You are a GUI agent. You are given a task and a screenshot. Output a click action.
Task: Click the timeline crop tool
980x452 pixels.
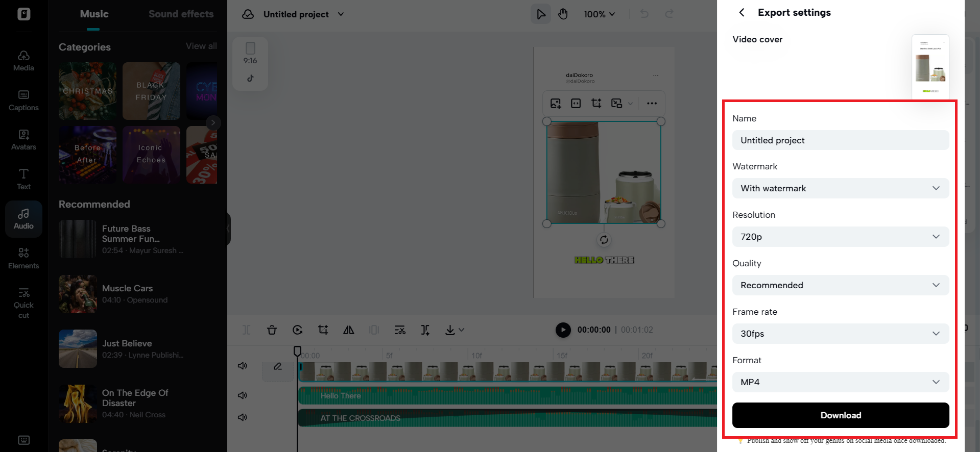pyautogui.click(x=323, y=330)
